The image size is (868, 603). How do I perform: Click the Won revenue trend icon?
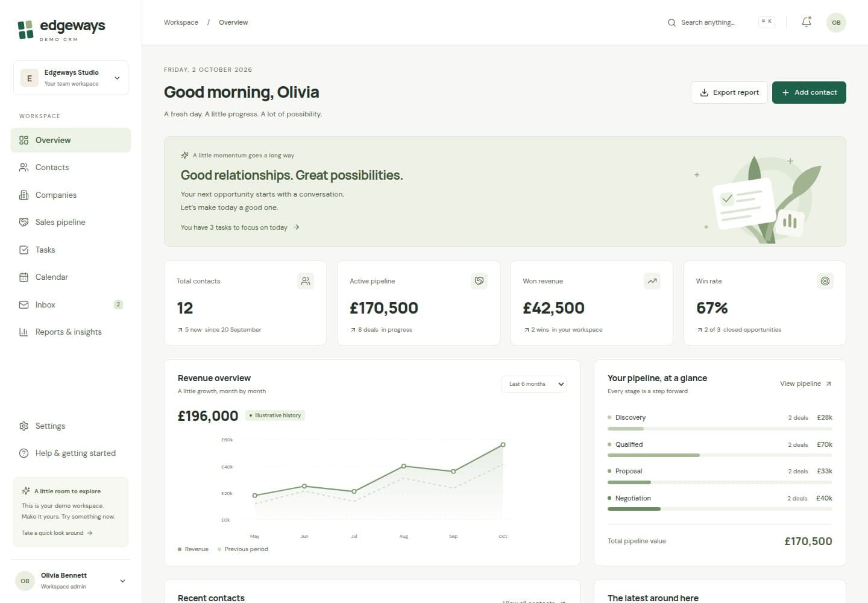(652, 281)
